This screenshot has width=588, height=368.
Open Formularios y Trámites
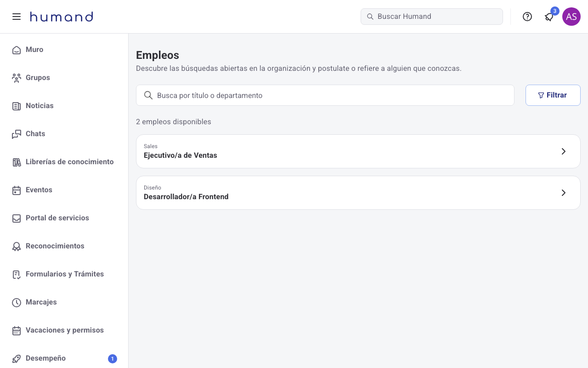(64, 274)
